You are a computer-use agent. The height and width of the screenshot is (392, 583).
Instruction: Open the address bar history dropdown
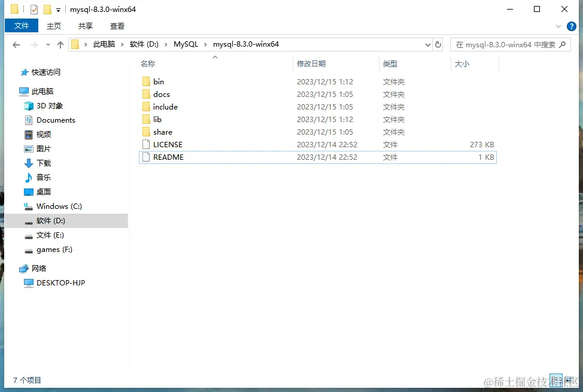tap(427, 45)
